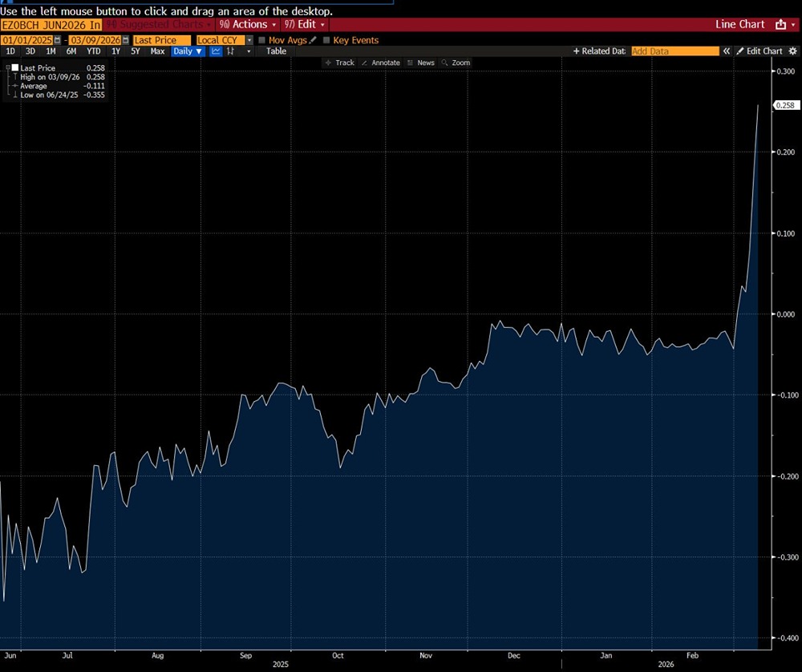This screenshot has height=672, width=802.
Task: Click the Add Data input field
Action: point(674,51)
